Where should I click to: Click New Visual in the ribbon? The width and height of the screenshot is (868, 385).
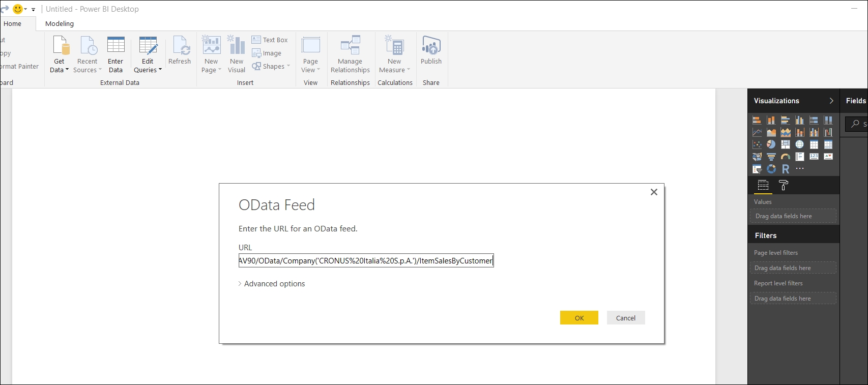pyautogui.click(x=237, y=54)
